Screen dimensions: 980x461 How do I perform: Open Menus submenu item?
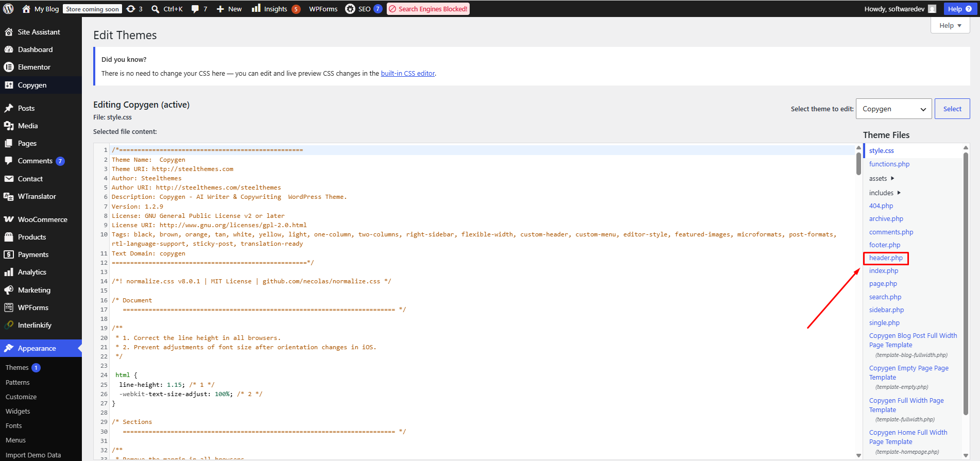pyautogui.click(x=15, y=440)
